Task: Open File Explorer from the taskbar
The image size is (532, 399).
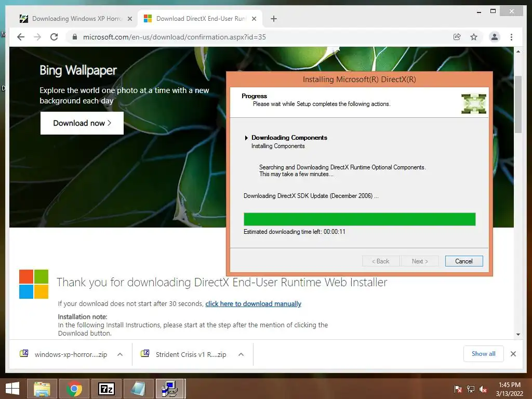Action: [x=42, y=389]
